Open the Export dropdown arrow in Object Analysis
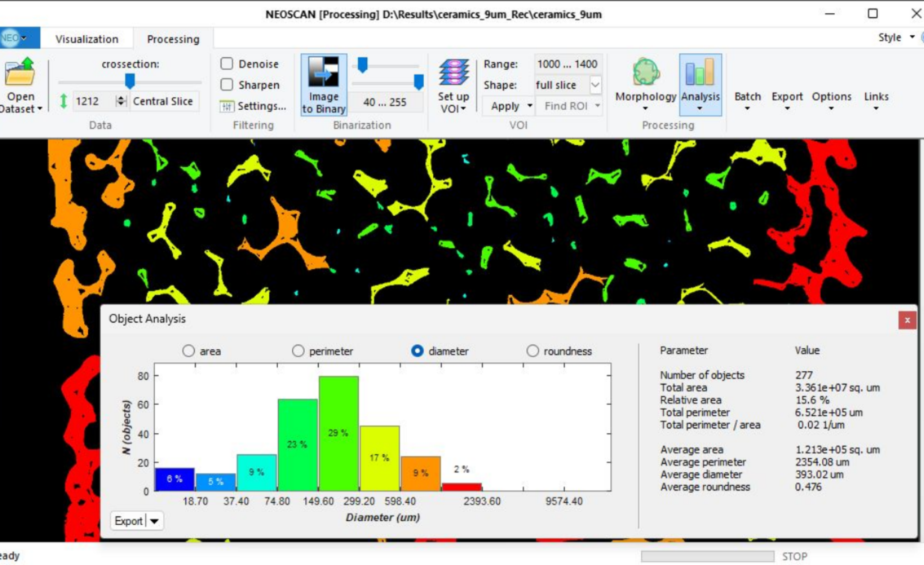The width and height of the screenshot is (924, 565). click(x=155, y=521)
